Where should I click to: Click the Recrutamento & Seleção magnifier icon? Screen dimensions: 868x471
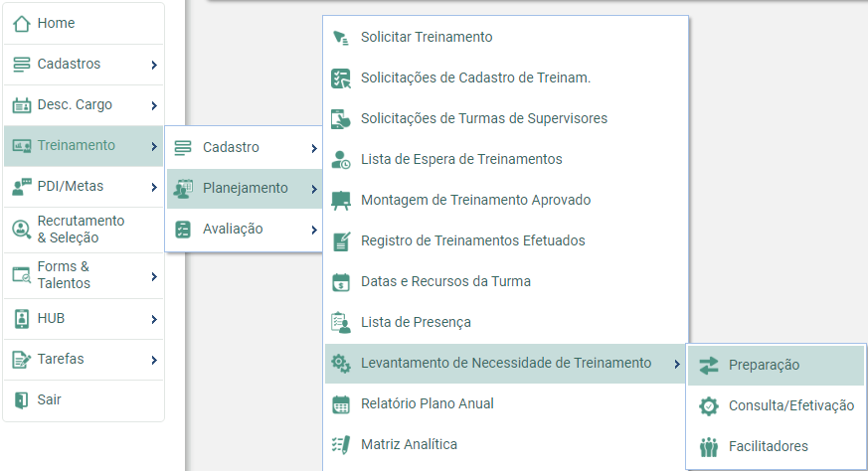(22, 230)
